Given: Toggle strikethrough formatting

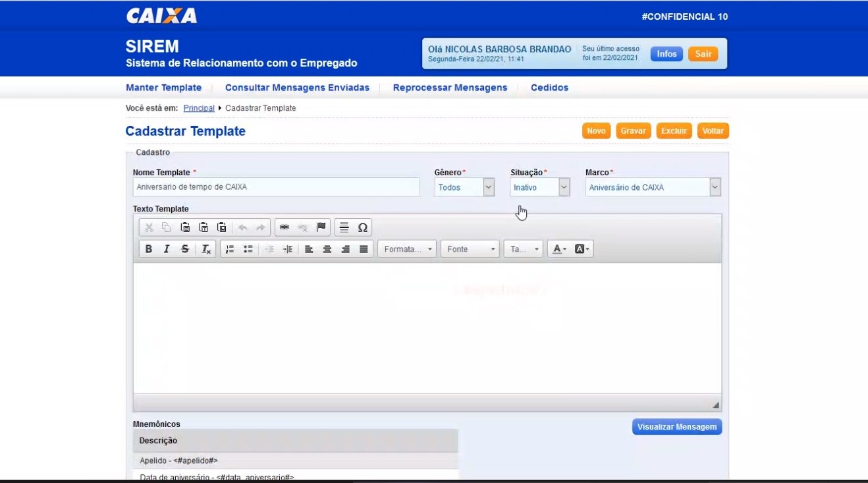Looking at the screenshot, I should (x=185, y=249).
